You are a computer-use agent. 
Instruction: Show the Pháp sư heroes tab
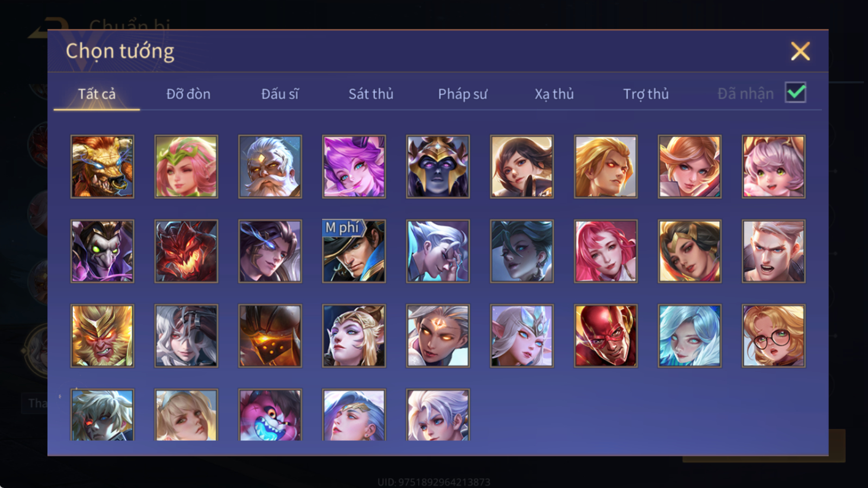point(463,94)
